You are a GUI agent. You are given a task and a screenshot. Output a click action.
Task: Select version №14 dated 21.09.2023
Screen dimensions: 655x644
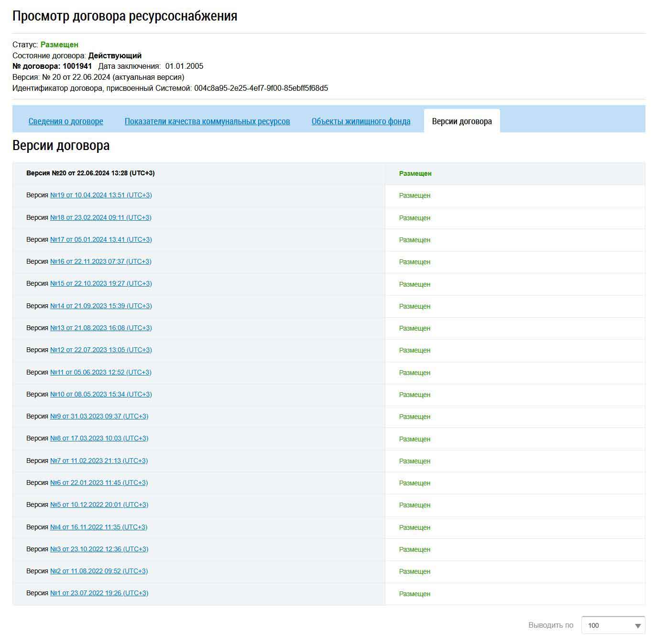tap(101, 306)
